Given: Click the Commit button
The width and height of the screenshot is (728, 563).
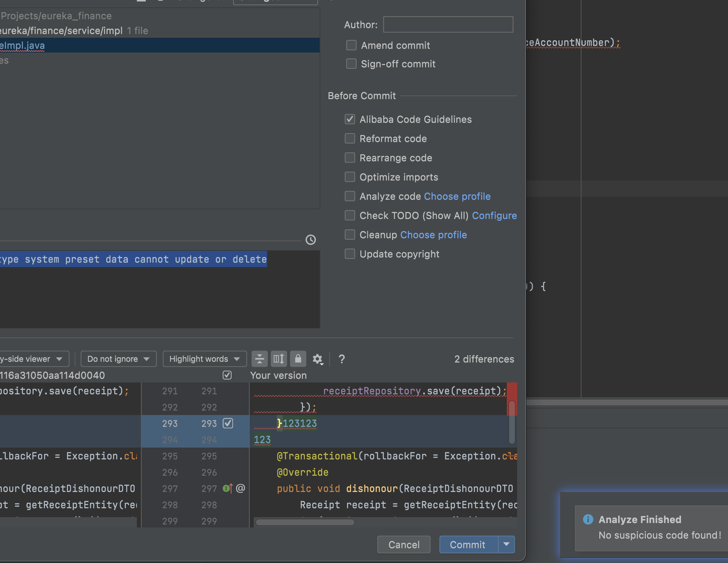Looking at the screenshot, I should [x=467, y=545].
